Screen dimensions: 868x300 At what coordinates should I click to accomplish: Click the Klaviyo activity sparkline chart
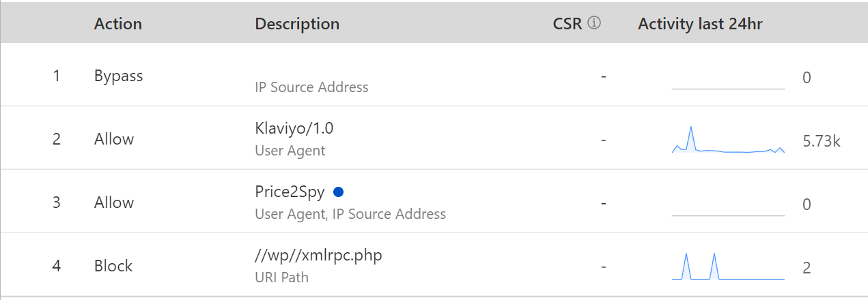pyautogui.click(x=728, y=140)
